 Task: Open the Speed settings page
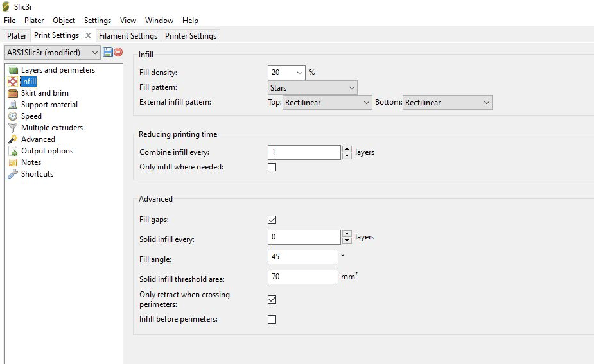click(31, 116)
